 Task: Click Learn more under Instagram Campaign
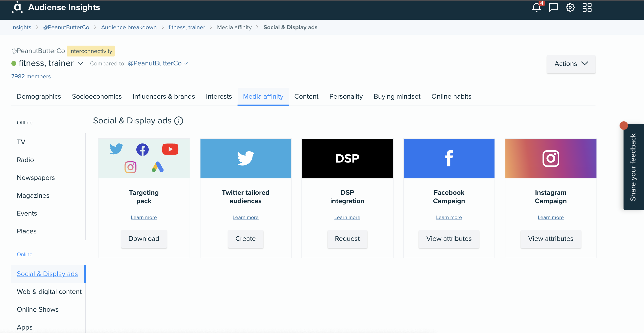(x=551, y=217)
